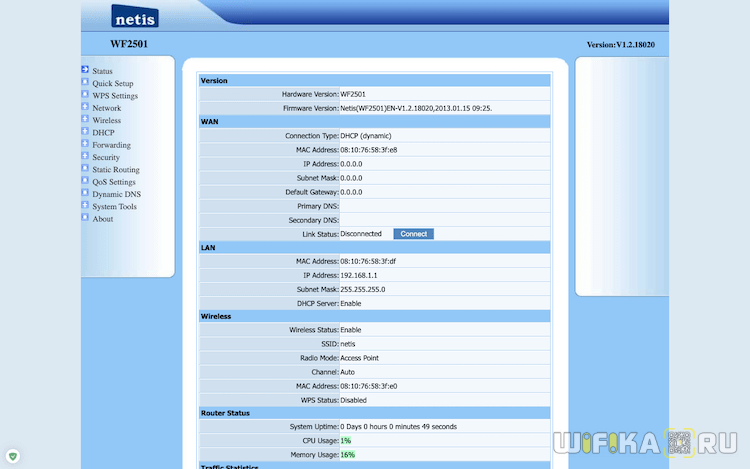The image size is (750, 469).
Task: Click the square icon next to Static Routing
Action: [85, 168]
